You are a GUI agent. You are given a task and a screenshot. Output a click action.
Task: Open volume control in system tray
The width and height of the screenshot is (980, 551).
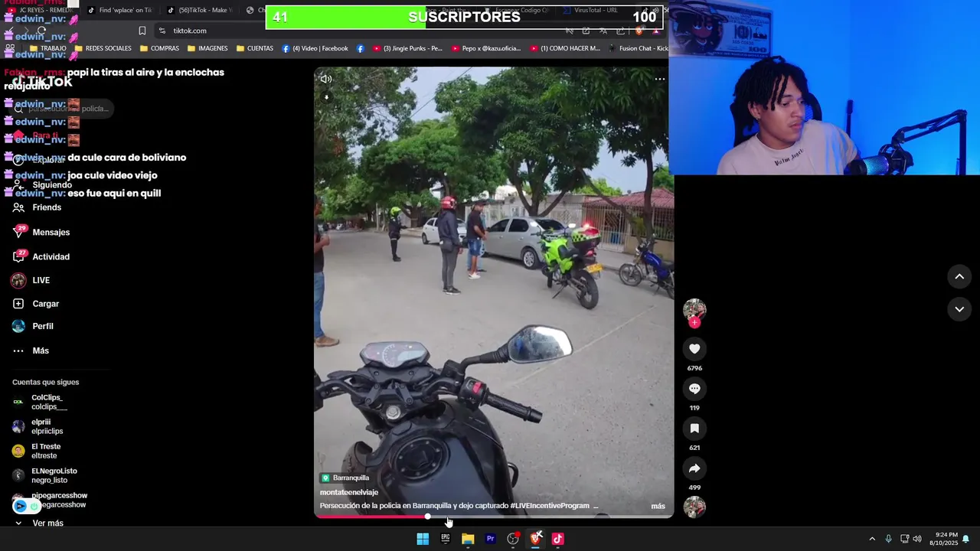click(917, 539)
